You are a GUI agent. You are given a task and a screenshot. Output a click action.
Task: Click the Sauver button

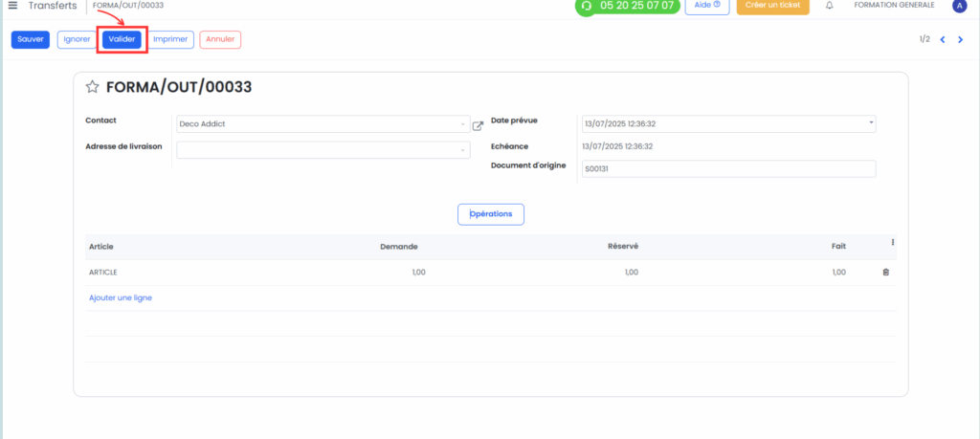tap(31, 39)
